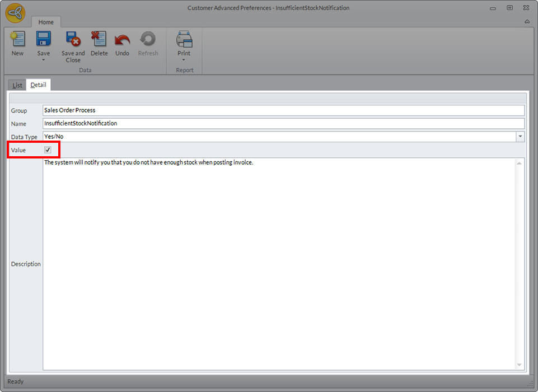Viewport: 538px width, 392px height.
Task: Expand the Print button dropdown arrow
Action: pos(184,60)
